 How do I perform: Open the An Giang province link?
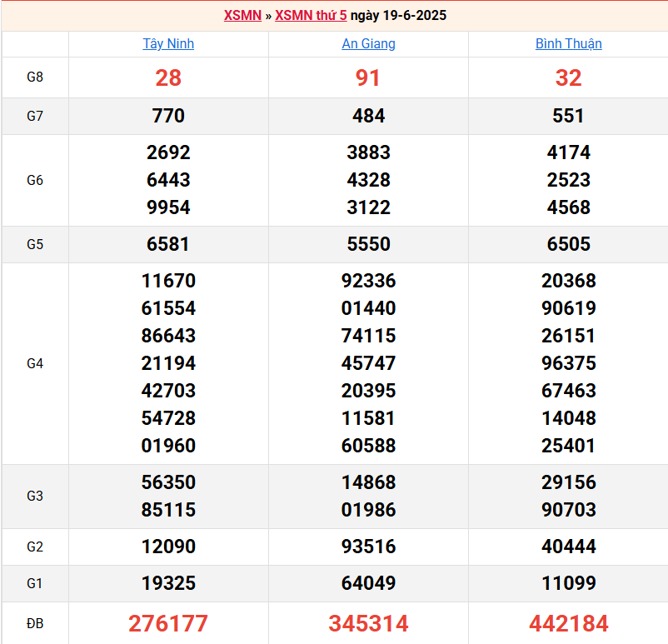[x=368, y=44]
